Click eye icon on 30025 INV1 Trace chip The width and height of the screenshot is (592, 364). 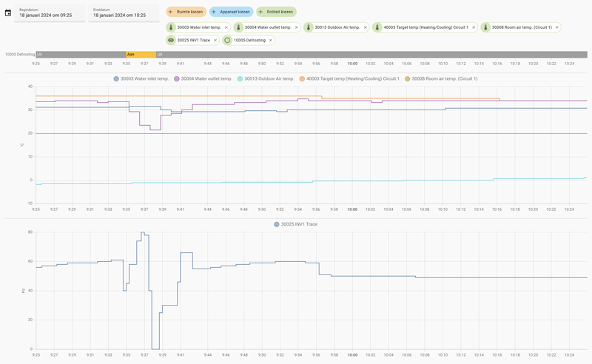[171, 40]
